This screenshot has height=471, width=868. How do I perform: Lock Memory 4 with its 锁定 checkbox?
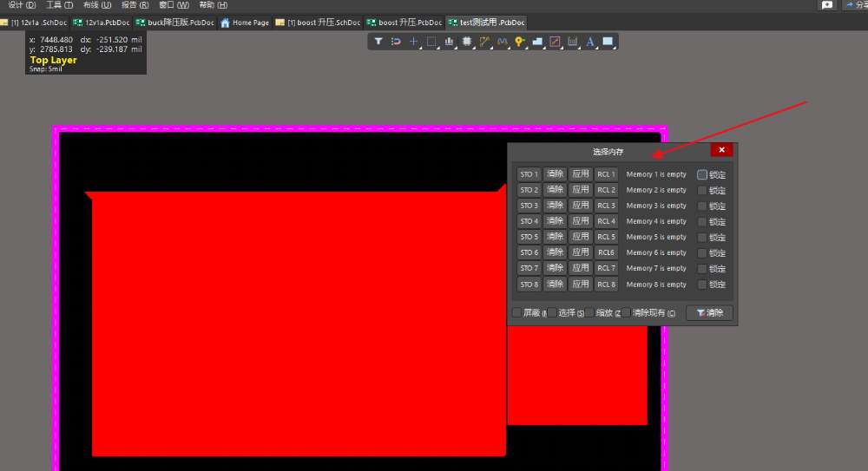click(702, 221)
